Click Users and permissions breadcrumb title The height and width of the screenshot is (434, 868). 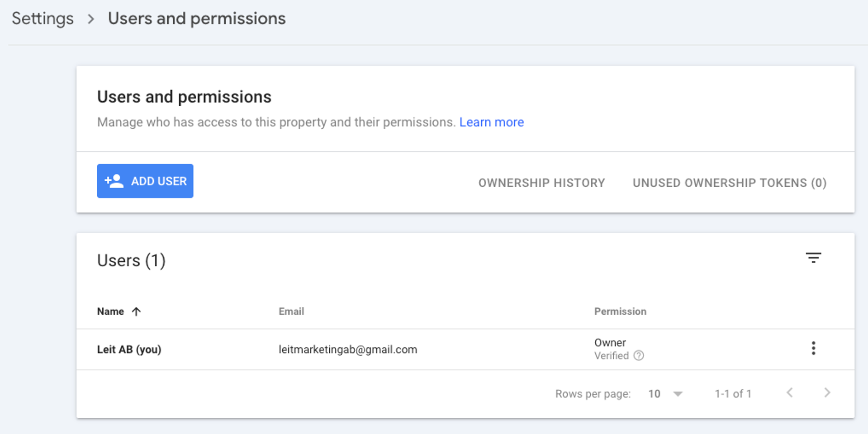tap(197, 19)
